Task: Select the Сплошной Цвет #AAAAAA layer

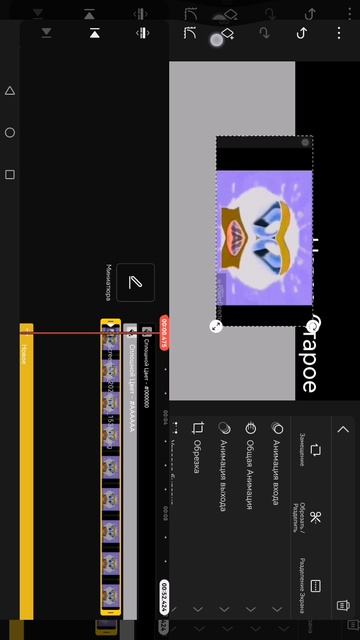Action: pyautogui.click(x=130, y=472)
